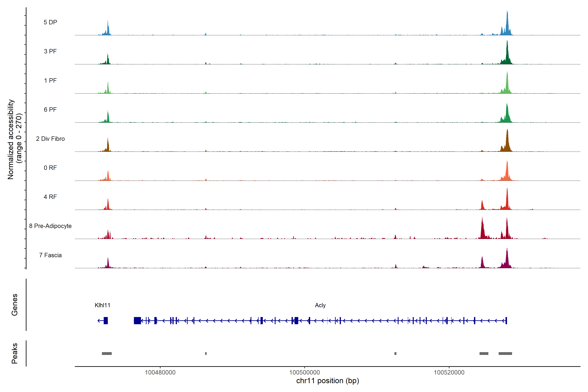
Task: Click the 8 Pre-Adipocyte track label
Action: [x=50, y=226]
